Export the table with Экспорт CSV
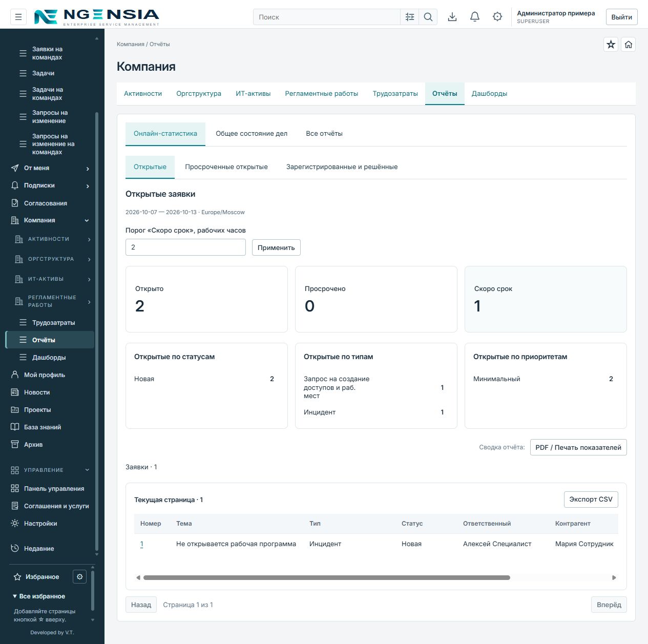Image resolution: width=648 pixels, height=644 pixels. point(591,500)
